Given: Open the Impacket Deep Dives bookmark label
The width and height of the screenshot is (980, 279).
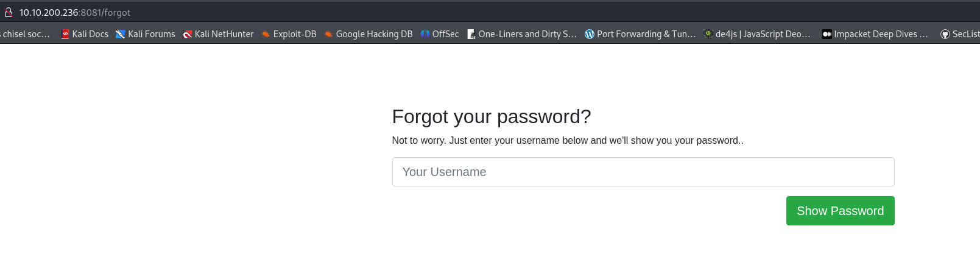Looking at the screenshot, I should pyautogui.click(x=881, y=34).
